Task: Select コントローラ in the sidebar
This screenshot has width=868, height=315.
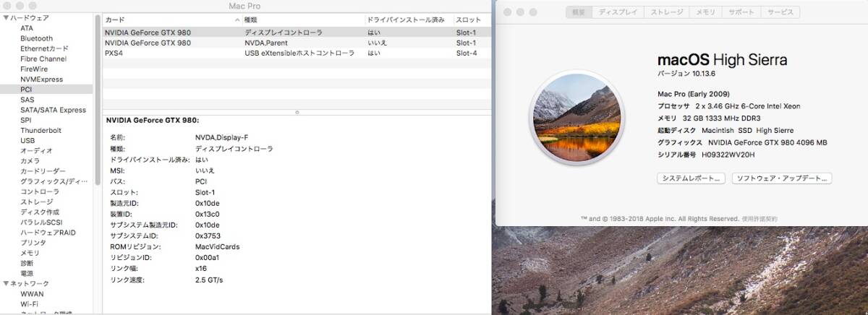Action: click(40, 191)
